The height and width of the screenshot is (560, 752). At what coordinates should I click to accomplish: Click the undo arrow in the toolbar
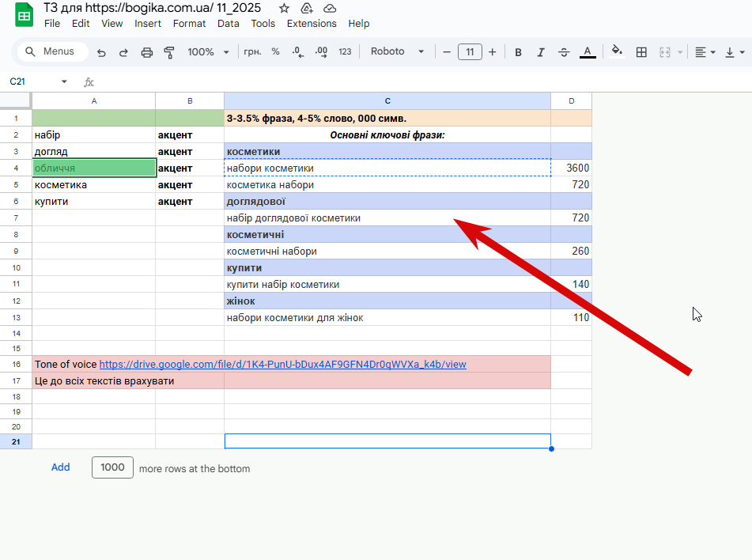pyautogui.click(x=101, y=52)
